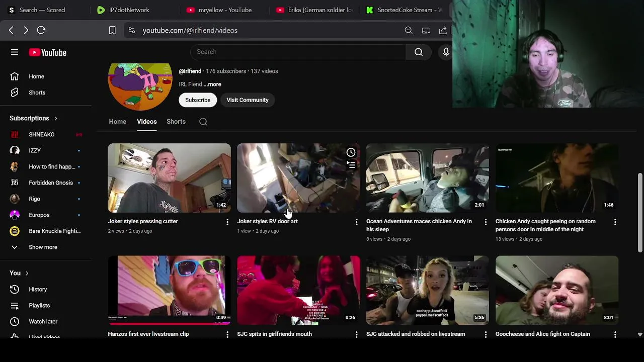The image size is (644, 362).
Task: Open the SJC spits in girlfriends mouth title
Action: pos(274,334)
